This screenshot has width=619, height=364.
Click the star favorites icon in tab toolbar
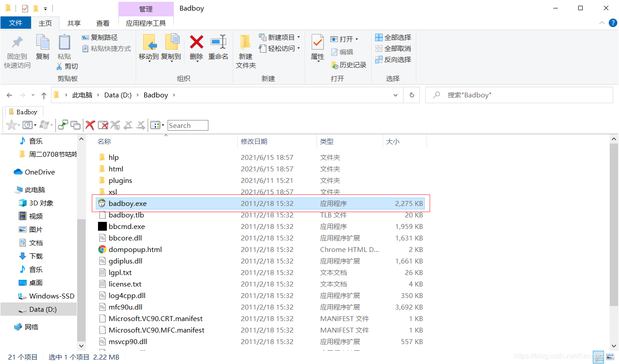[11, 125]
